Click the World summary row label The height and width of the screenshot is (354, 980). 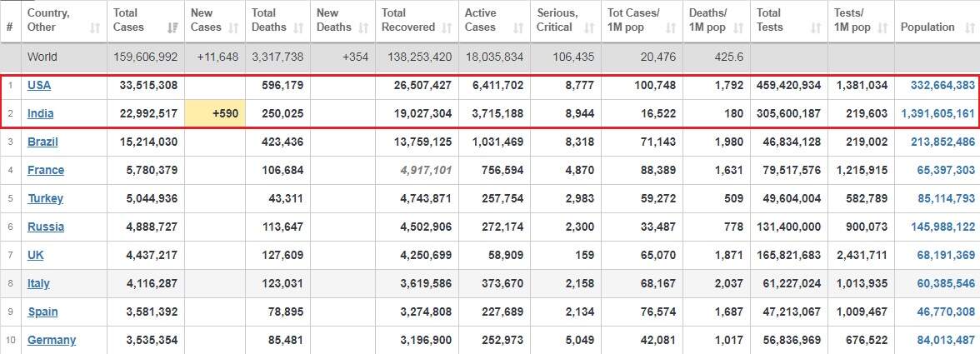[x=42, y=57]
